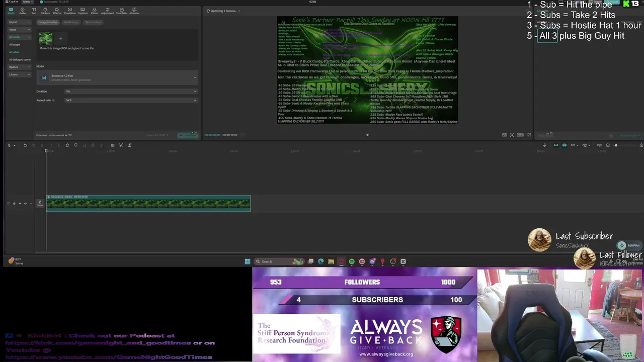The height and width of the screenshot is (362, 644).
Task: Open the Seedance 1.0 Fast model dropdown
Action: click(x=118, y=77)
